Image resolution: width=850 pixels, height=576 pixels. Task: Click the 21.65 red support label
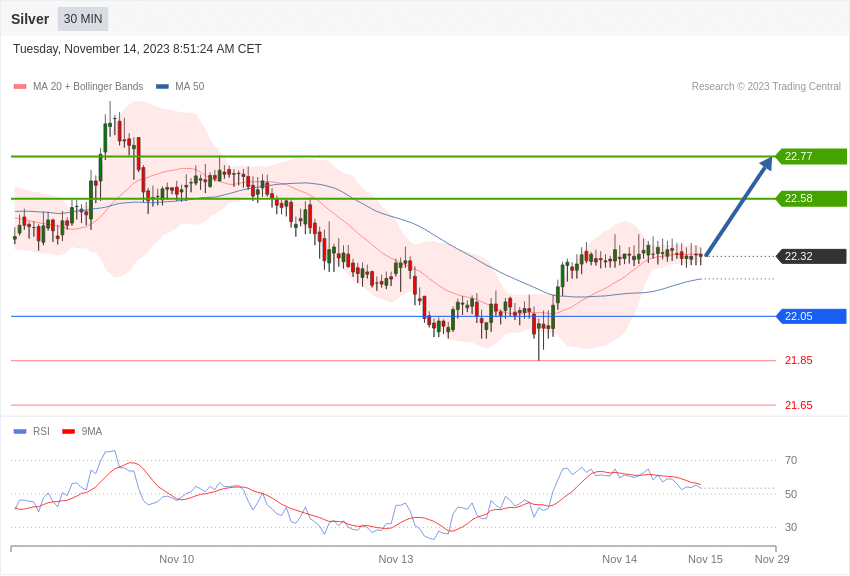coord(799,405)
